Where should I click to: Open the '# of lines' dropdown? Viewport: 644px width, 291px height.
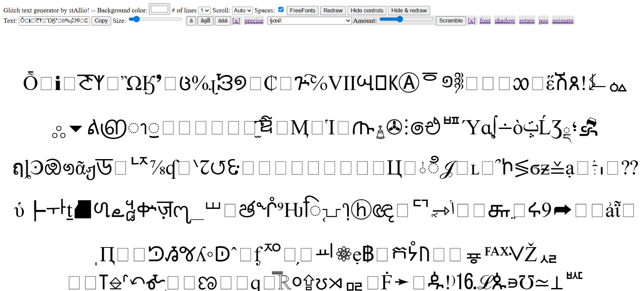204,10
